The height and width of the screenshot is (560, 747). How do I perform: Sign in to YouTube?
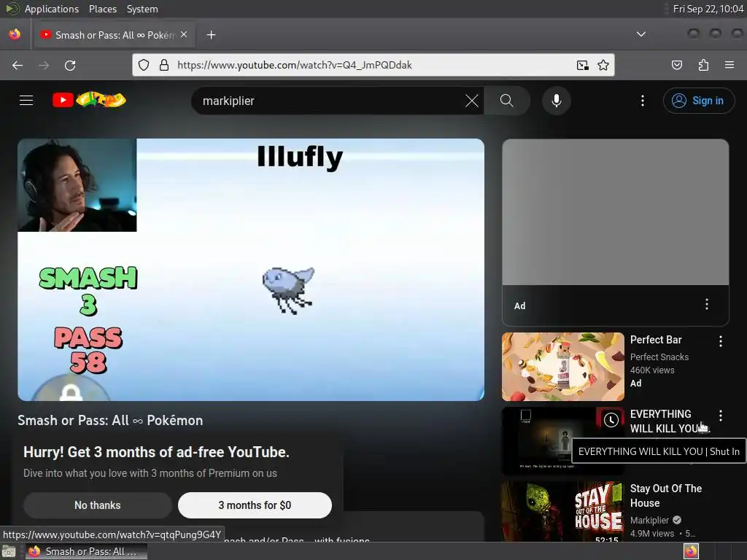click(x=698, y=101)
